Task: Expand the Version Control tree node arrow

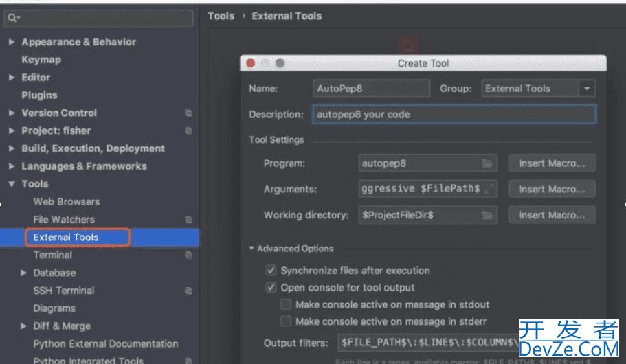Action: pos(12,113)
